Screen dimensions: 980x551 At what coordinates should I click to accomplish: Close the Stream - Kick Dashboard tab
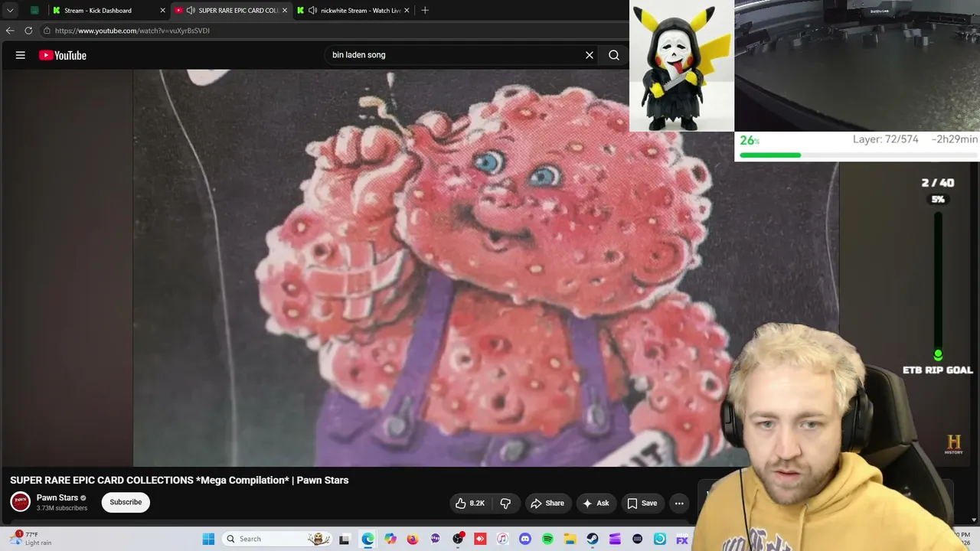coord(162,10)
